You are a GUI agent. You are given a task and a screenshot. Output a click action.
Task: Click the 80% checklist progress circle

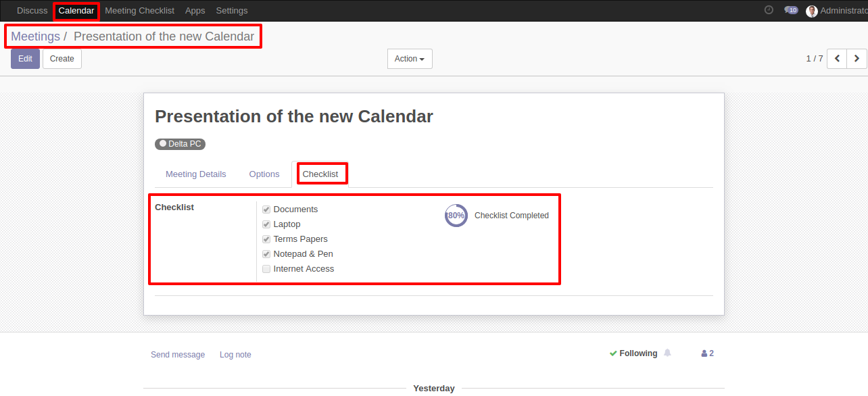[456, 216]
